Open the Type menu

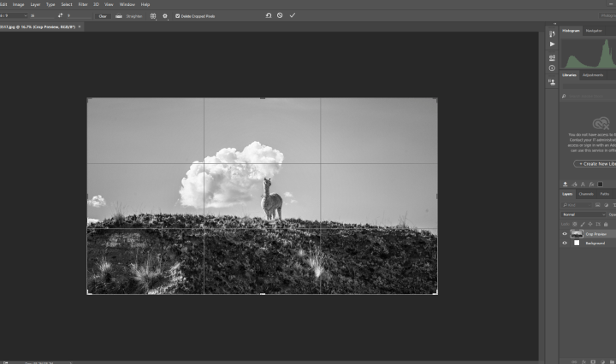50,4
